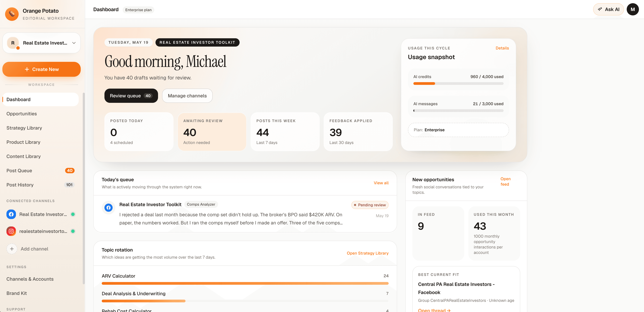The image size is (644, 312).
Task: Click the Tuesday, May 19 date pill
Action: point(128,43)
